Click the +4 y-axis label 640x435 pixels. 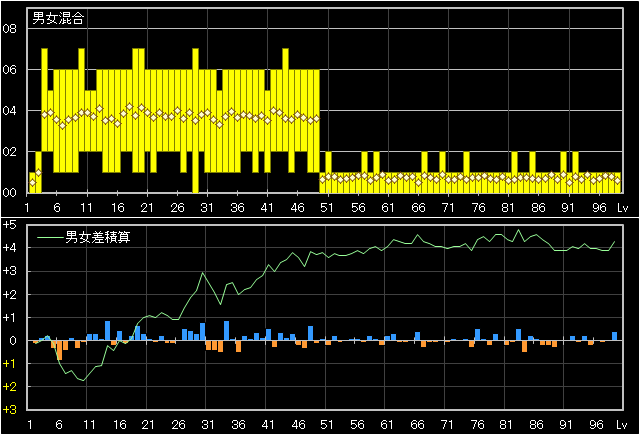pyautogui.click(x=9, y=248)
